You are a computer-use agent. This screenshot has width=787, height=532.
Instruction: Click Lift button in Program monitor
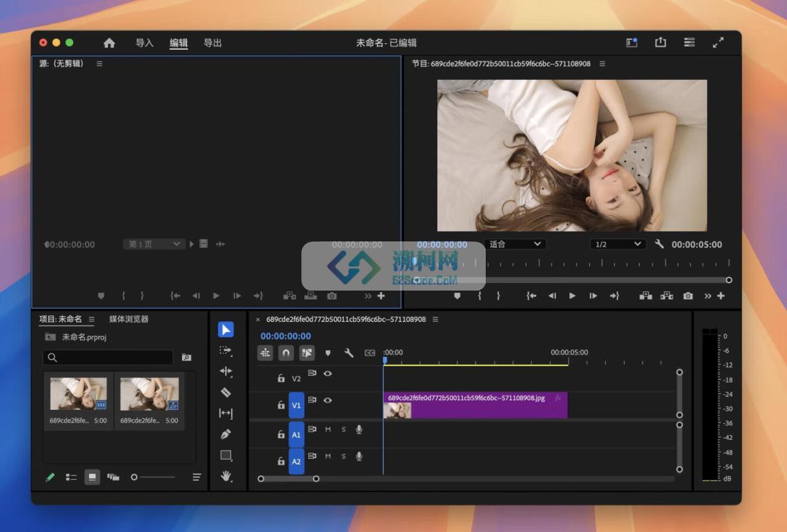click(646, 295)
